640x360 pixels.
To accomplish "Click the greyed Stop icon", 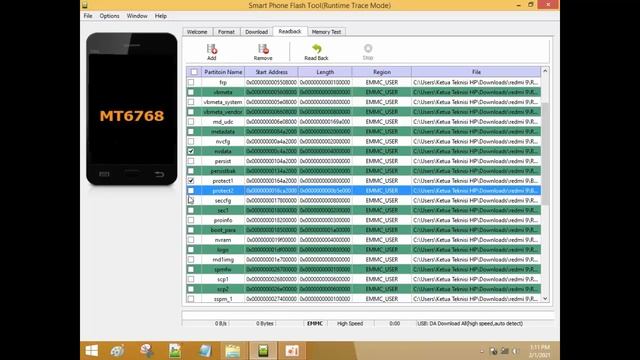I will (368, 49).
